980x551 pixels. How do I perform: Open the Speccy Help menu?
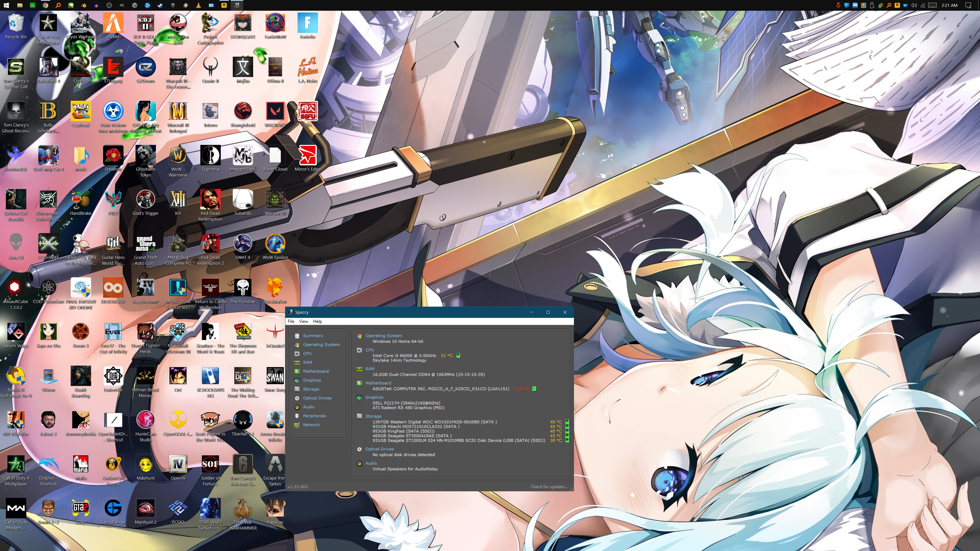click(317, 321)
